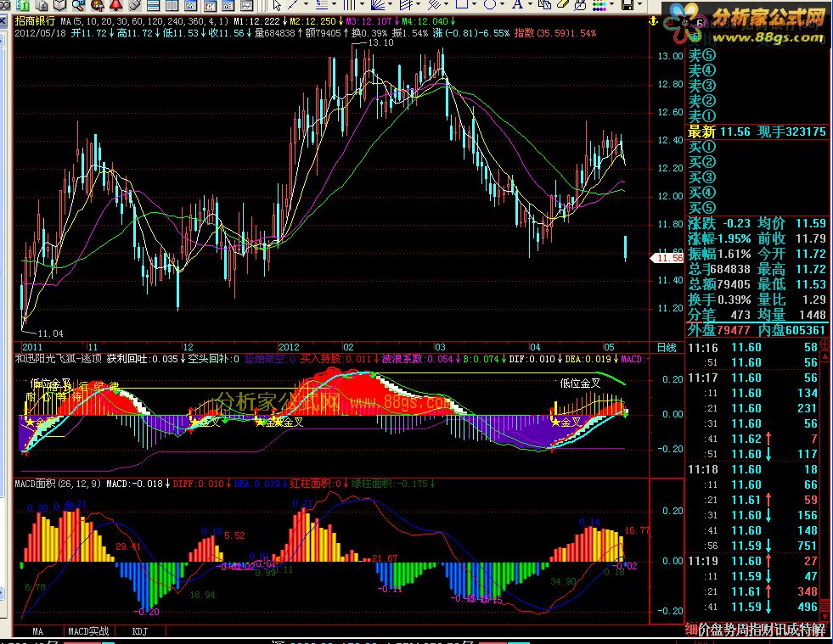
Task: Click the paint palette settings icon
Action: click(97, 5)
